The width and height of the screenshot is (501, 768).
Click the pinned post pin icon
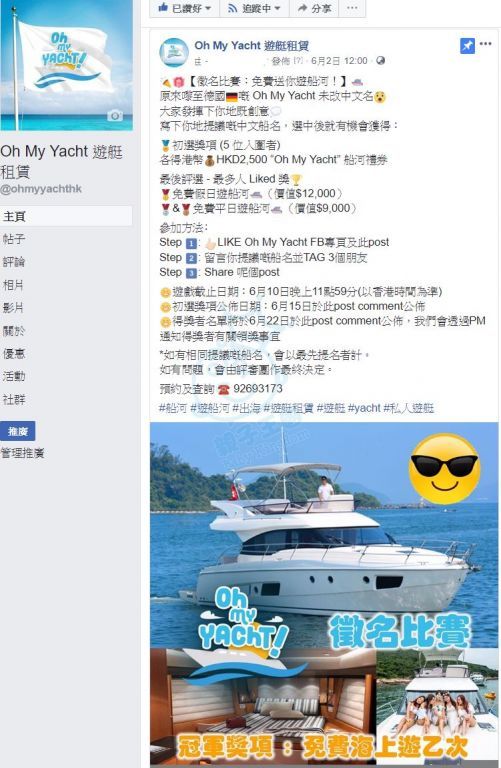(467, 46)
